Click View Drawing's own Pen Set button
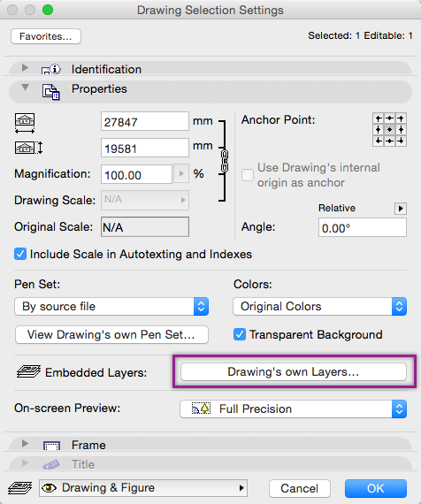Image resolution: width=421 pixels, height=504 pixels. coord(111,334)
